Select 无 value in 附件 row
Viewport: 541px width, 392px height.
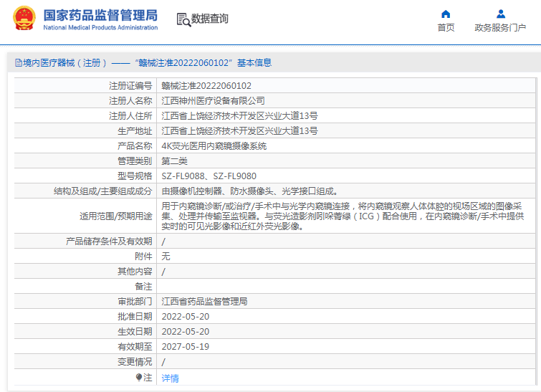click(166, 256)
